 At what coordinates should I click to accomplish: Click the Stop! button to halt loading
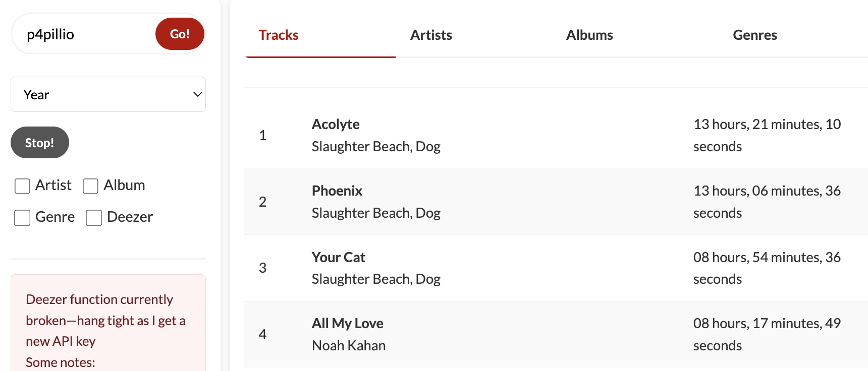pyautogui.click(x=39, y=142)
